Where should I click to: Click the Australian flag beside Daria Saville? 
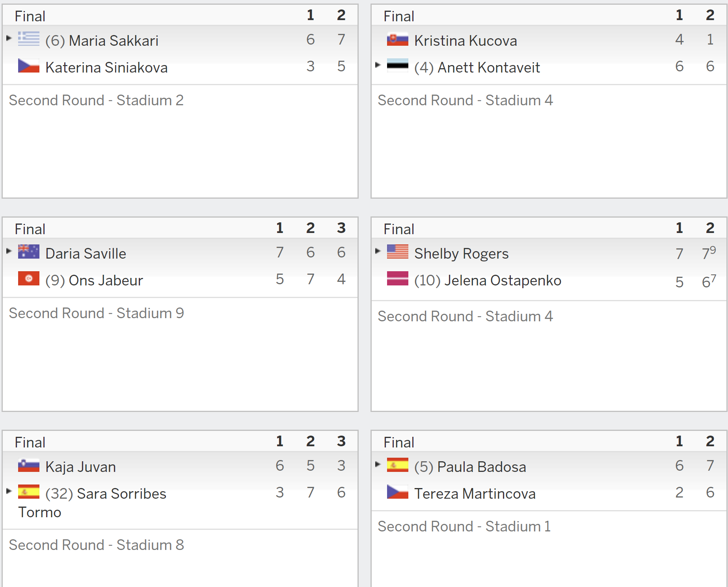(x=29, y=252)
